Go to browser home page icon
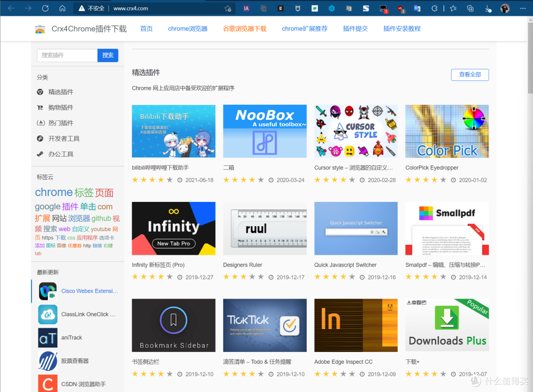 [62, 8]
